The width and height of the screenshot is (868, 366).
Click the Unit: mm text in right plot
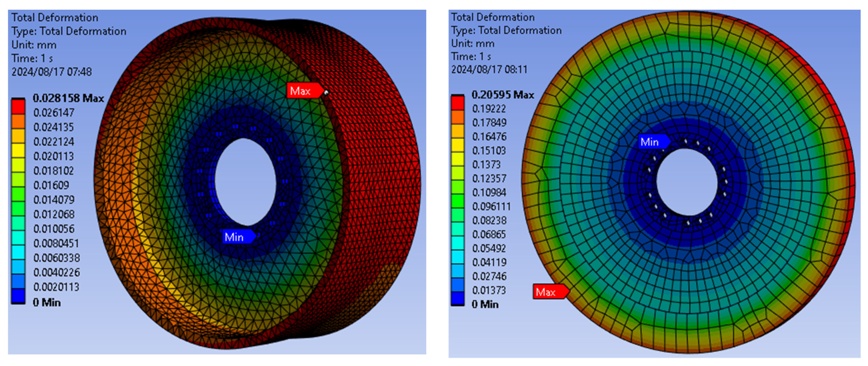473,43
